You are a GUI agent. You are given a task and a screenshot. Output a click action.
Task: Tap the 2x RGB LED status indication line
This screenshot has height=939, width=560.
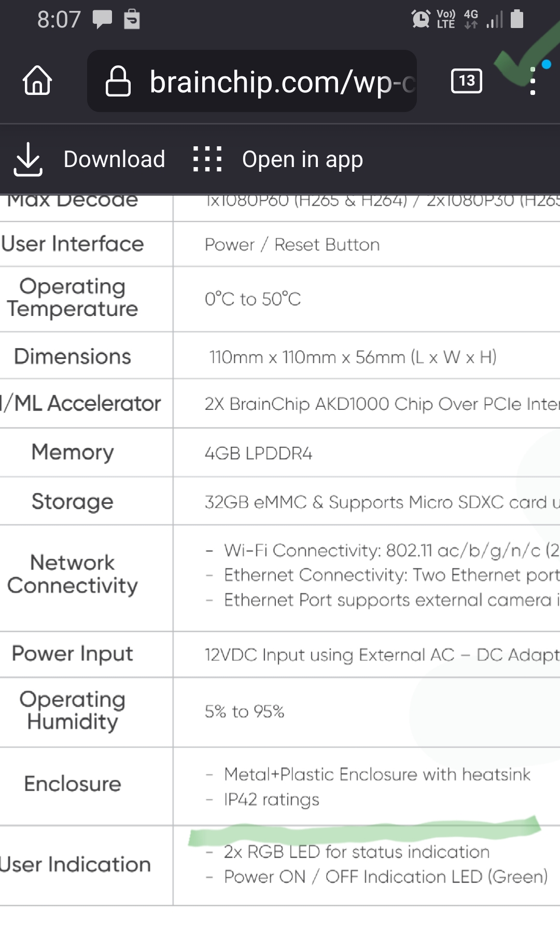(357, 851)
